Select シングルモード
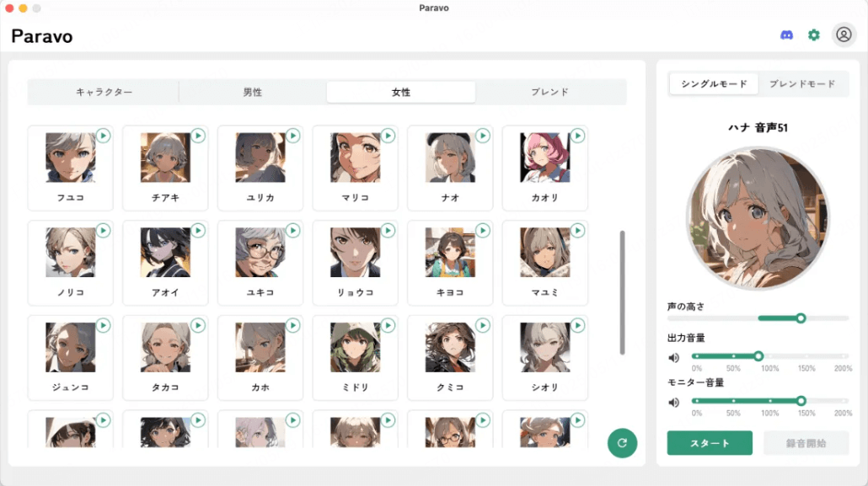 point(714,83)
